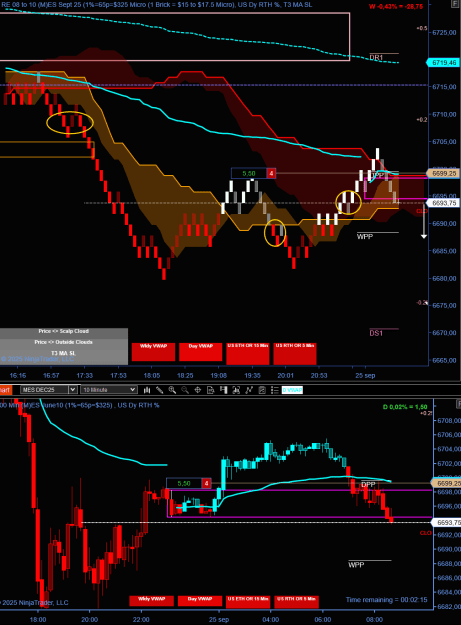Click US RTH OR 5 Min button, upper chart

(295, 354)
